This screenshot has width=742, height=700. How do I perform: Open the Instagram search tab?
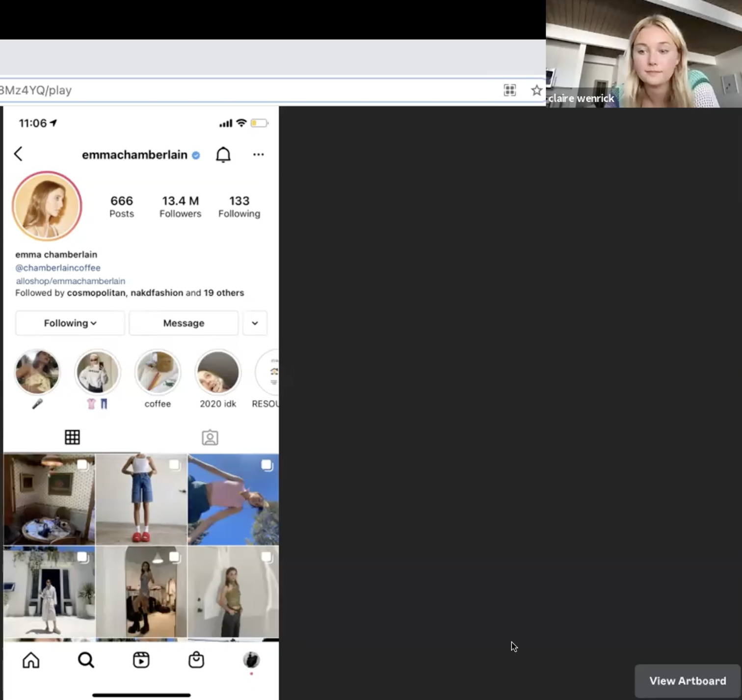click(86, 660)
